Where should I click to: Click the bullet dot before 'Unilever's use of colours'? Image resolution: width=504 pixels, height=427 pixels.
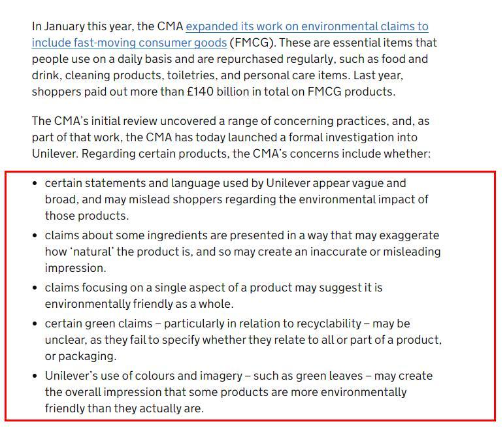click(x=35, y=376)
